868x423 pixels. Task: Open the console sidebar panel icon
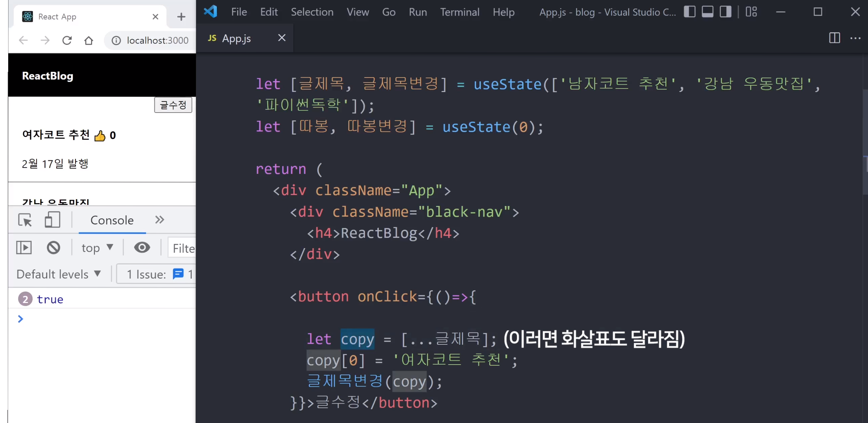tap(24, 247)
